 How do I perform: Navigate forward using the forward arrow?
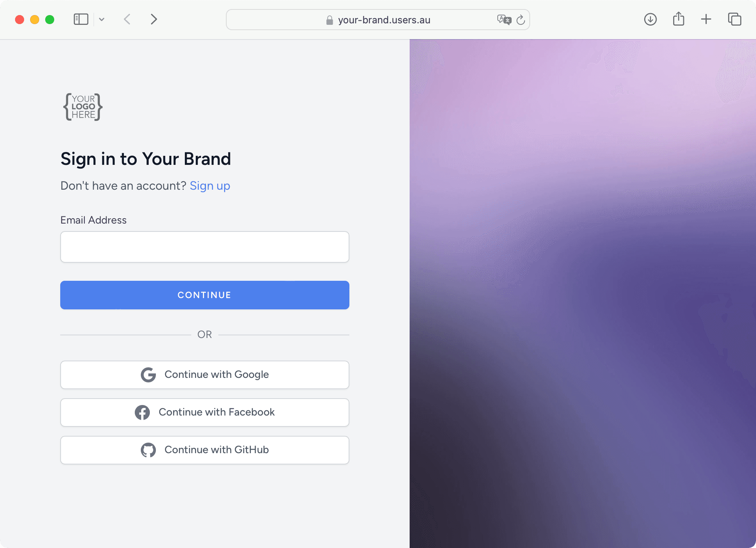[154, 19]
